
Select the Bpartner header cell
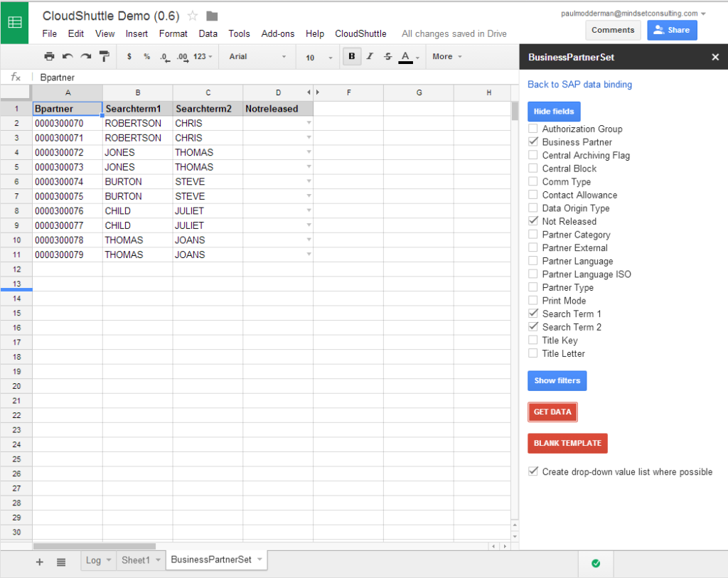[x=68, y=109]
